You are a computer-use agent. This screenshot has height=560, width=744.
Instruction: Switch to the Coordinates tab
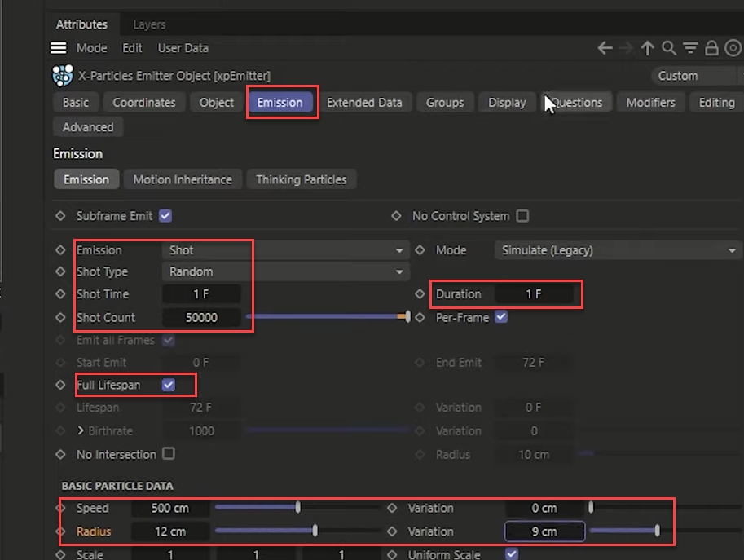coord(143,103)
